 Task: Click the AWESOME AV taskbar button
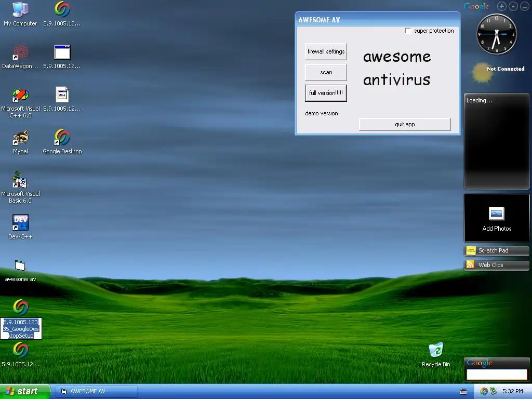(x=96, y=392)
